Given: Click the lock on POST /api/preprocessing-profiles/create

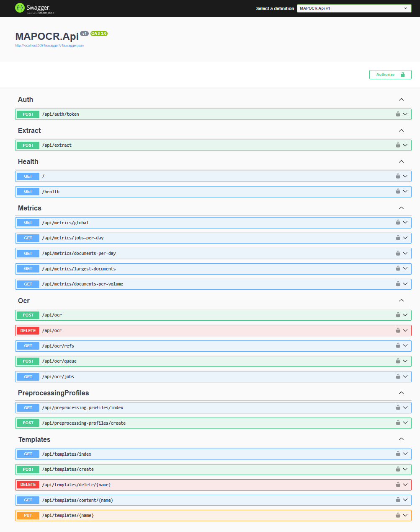Looking at the screenshot, I should 398,423.
